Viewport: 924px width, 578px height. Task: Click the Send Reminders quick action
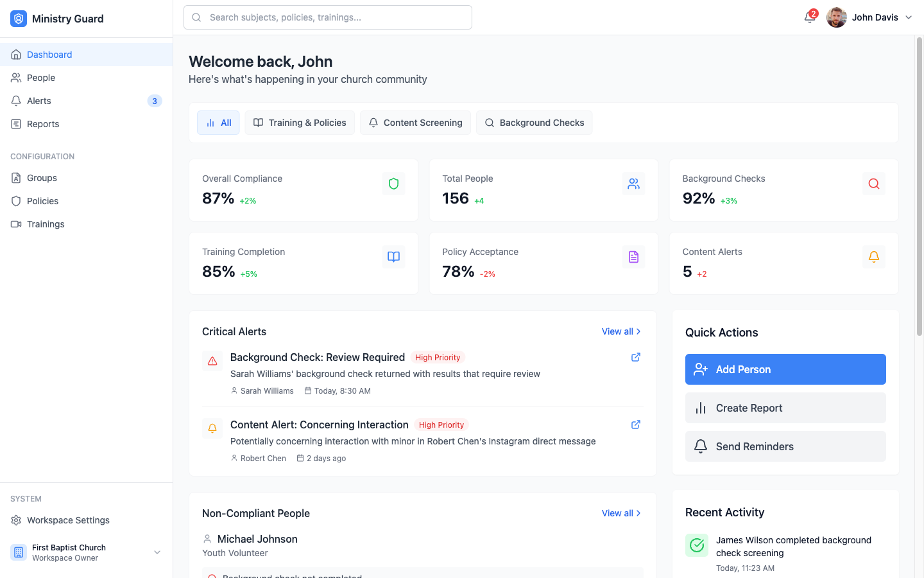[x=785, y=446]
